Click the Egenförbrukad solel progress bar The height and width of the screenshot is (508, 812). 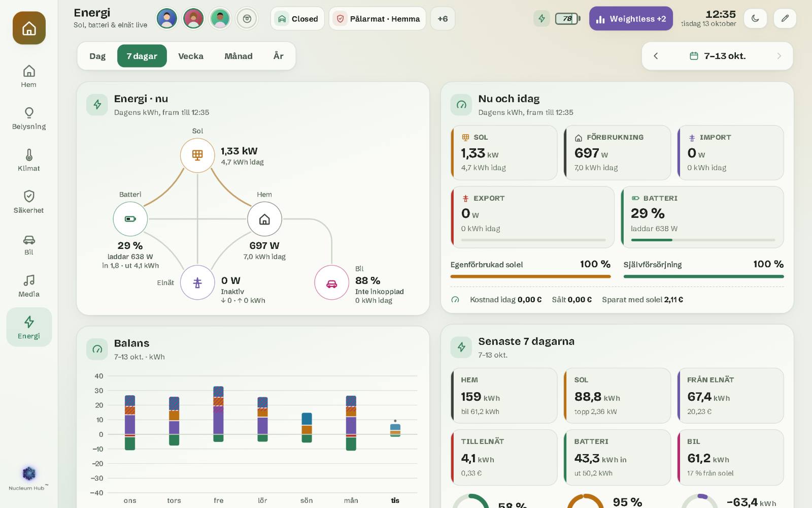coord(530,276)
